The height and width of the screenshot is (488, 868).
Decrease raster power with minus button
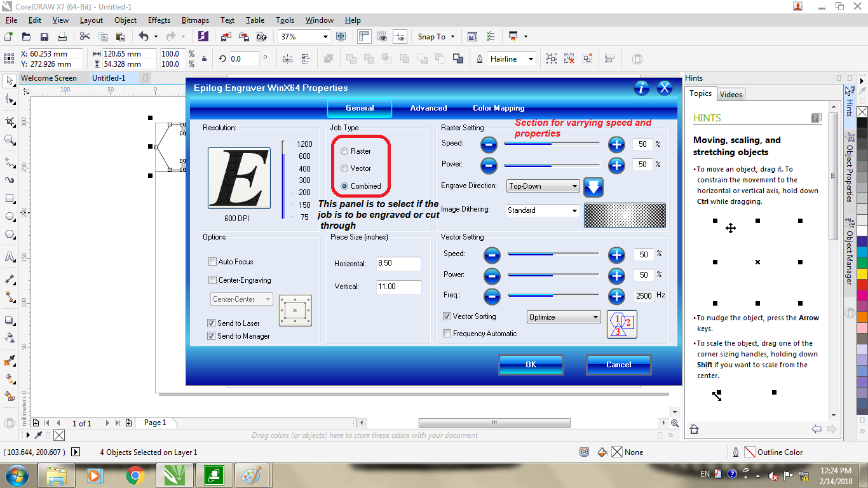(489, 165)
